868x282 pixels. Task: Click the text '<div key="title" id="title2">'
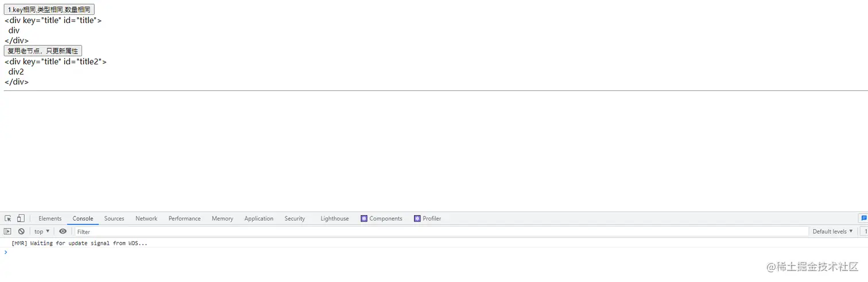pos(56,61)
